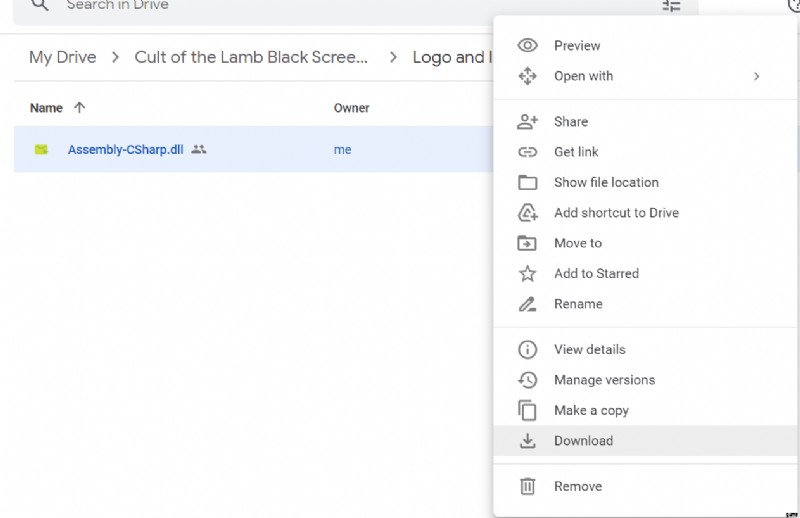Select Make a copy from context menu

591,410
